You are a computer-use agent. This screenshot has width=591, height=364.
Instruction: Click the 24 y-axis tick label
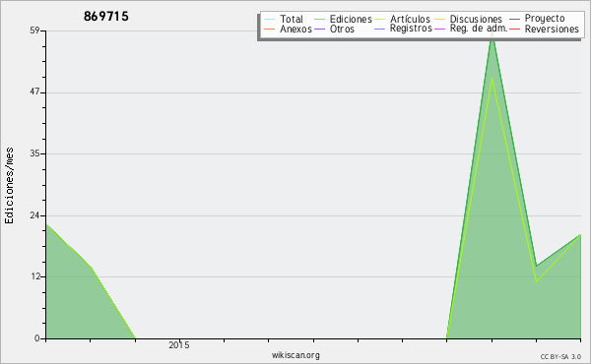coord(34,215)
